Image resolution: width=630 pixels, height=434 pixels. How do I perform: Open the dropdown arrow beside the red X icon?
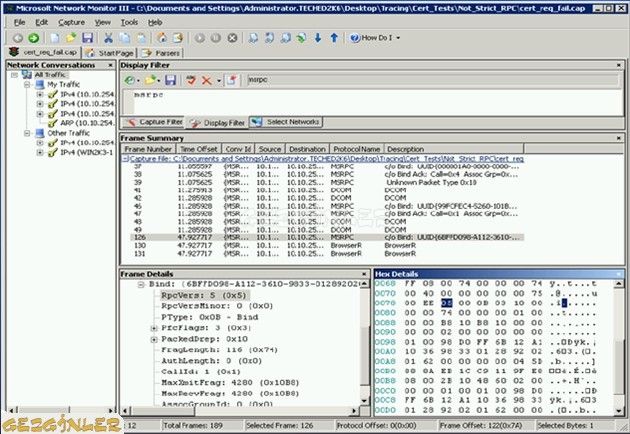click(x=219, y=81)
